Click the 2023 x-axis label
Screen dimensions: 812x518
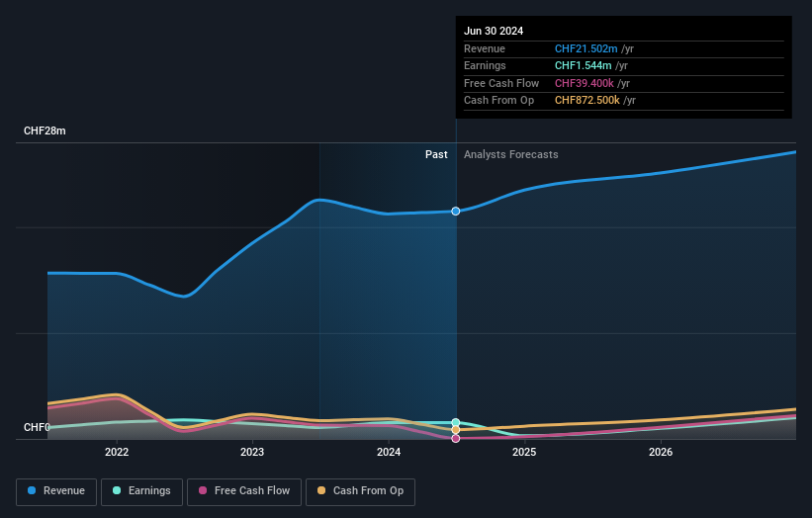[252, 453]
